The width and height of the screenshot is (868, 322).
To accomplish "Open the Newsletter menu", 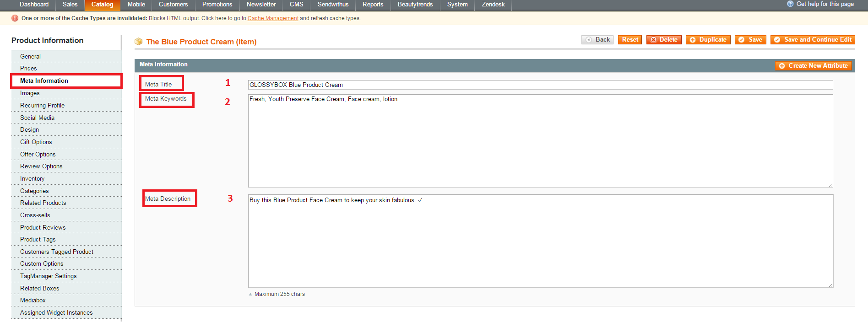I will pyautogui.click(x=261, y=5).
